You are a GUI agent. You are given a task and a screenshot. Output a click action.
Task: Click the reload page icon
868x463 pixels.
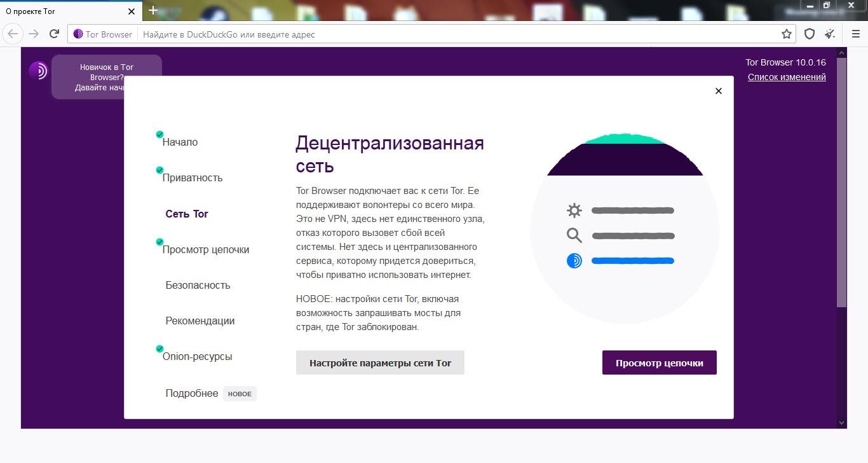[55, 34]
